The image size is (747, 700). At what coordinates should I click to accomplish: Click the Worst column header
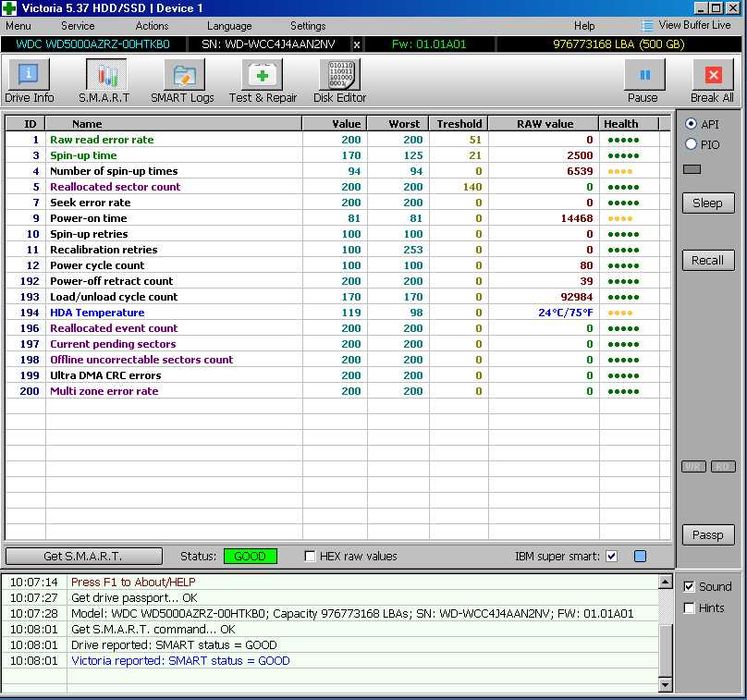pyautogui.click(x=398, y=124)
